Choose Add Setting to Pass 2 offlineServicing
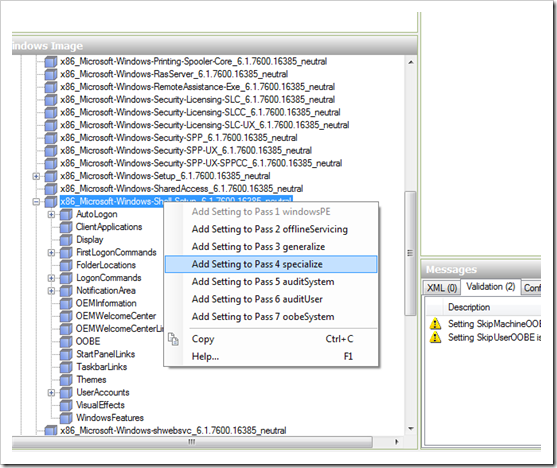The width and height of the screenshot is (557, 468). coord(270,229)
